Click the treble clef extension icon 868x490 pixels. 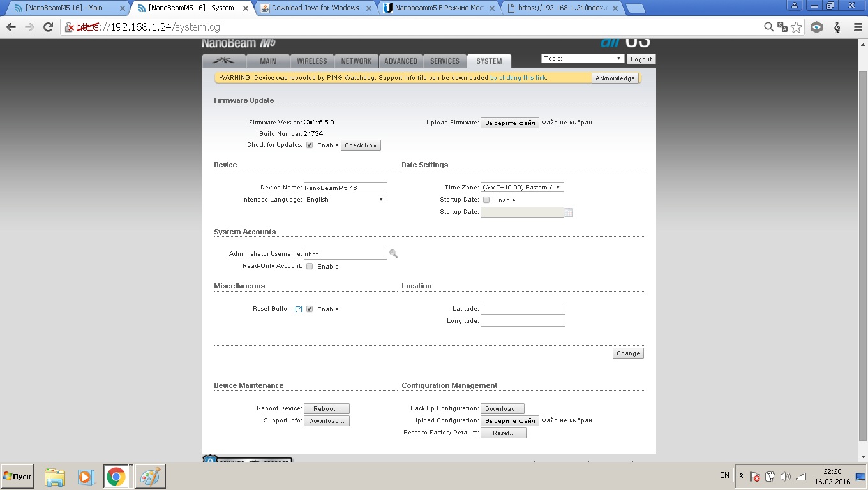tap(837, 27)
